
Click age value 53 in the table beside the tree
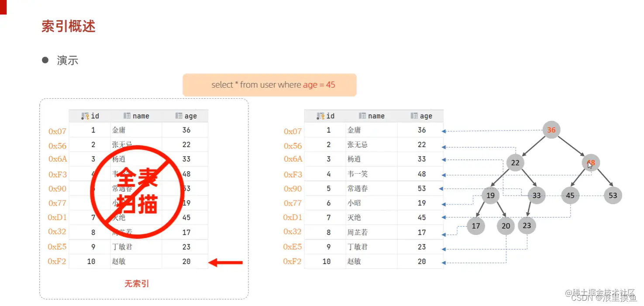click(422, 189)
